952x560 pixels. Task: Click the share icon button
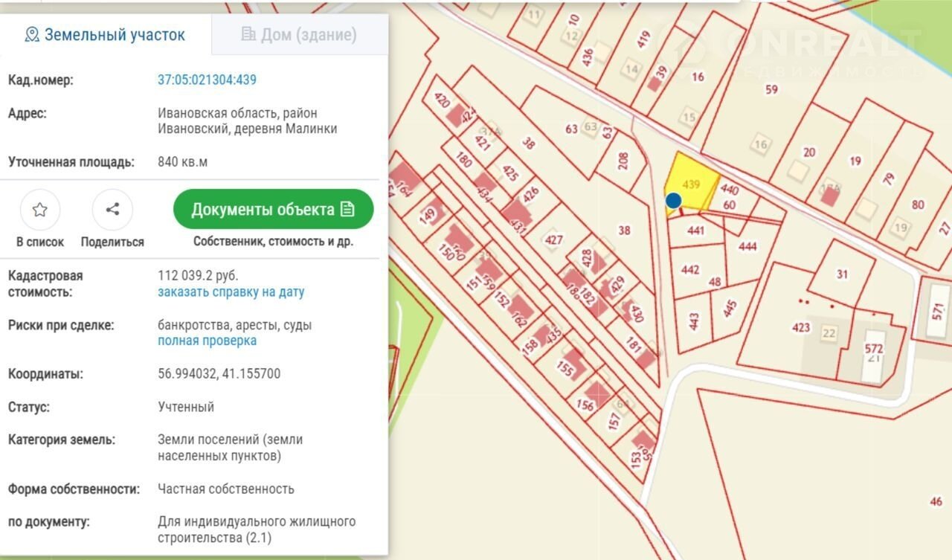click(x=112, y=210)
